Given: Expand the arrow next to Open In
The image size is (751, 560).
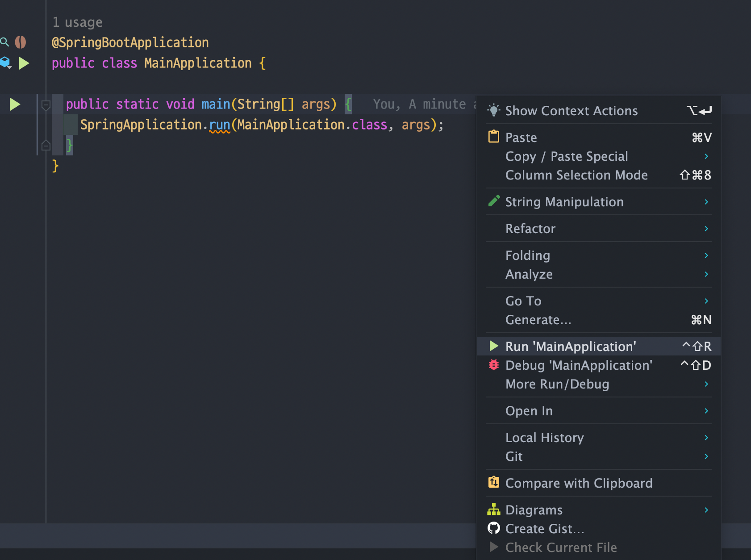Looking at the screenshot, I should [706, 411].
